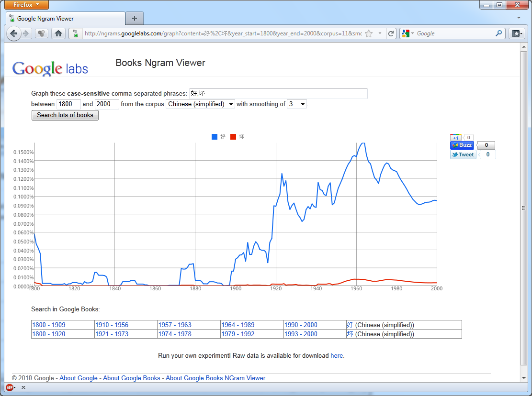
Task: Click the site identity icon in address bar
Action: pyautogui.click(x=76, y=33)
